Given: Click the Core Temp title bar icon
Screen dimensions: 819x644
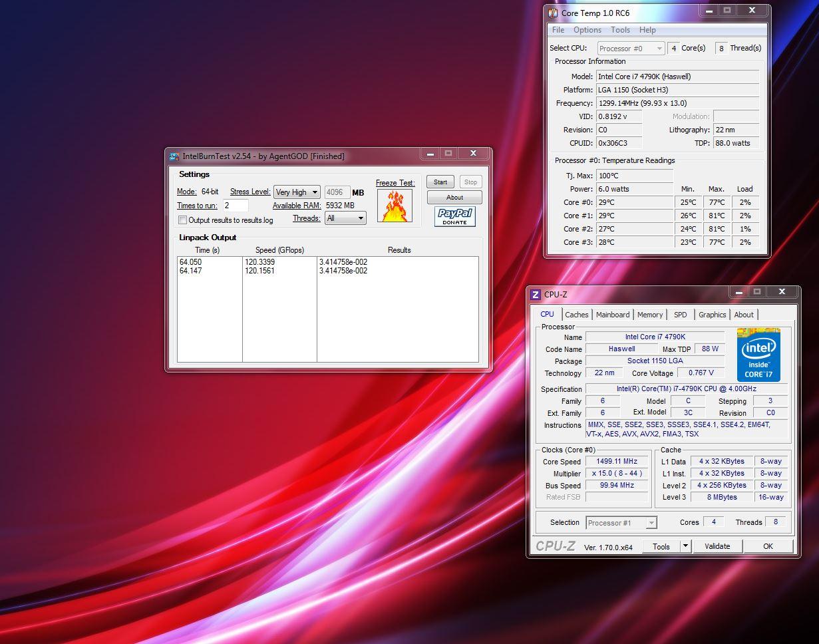Looking at the screenshot, I should (x=552, y=13).
